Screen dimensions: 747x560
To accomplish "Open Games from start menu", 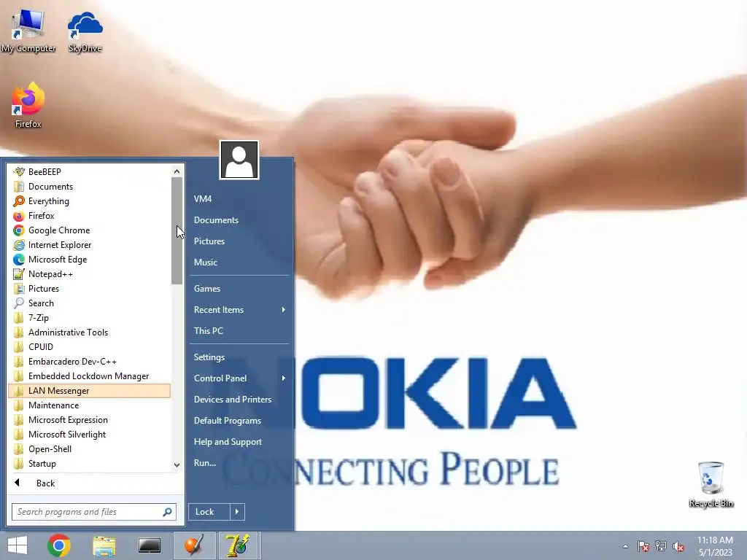I will [x=239, y=289].
